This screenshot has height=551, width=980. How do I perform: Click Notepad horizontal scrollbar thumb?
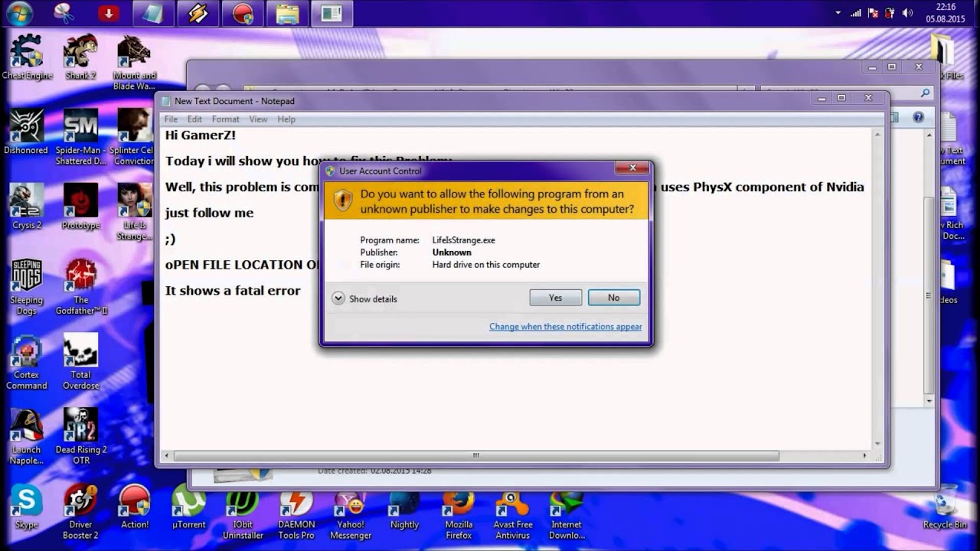pos(476,455)
